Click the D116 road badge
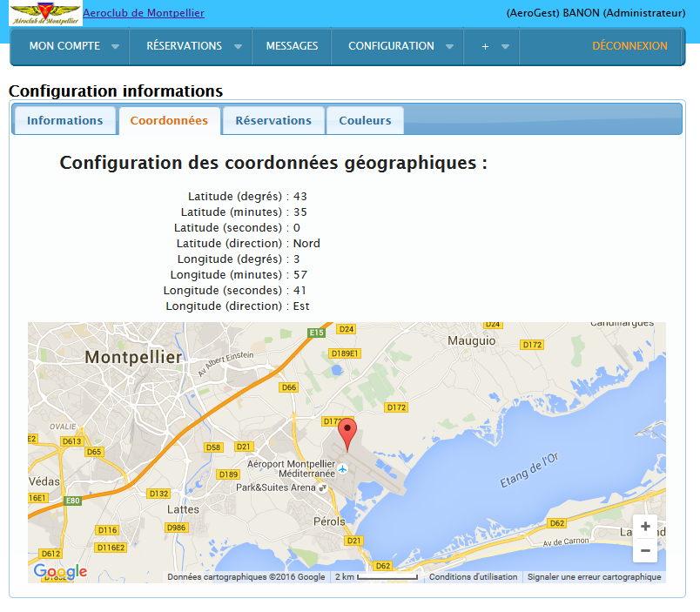Image resolution: width=700 pixels, height=612 pixels. 108,530
